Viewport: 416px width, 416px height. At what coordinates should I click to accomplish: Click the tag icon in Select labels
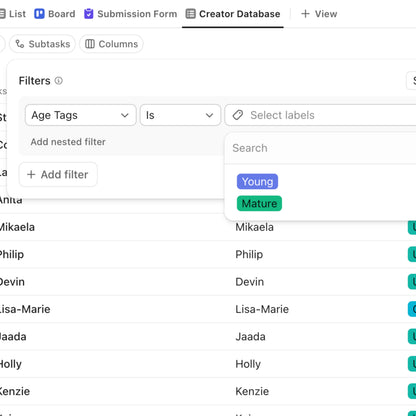coord(238,115)
